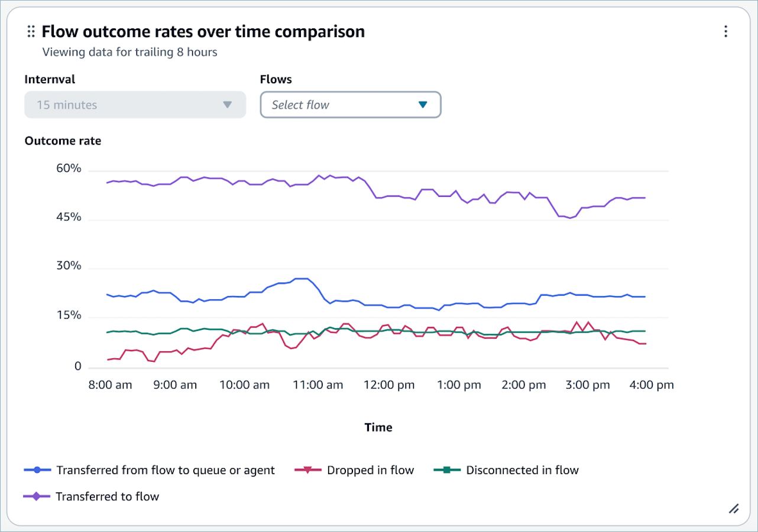Click the purple diamond legend marker
758x532 pixels.
(x=37, y=497)
